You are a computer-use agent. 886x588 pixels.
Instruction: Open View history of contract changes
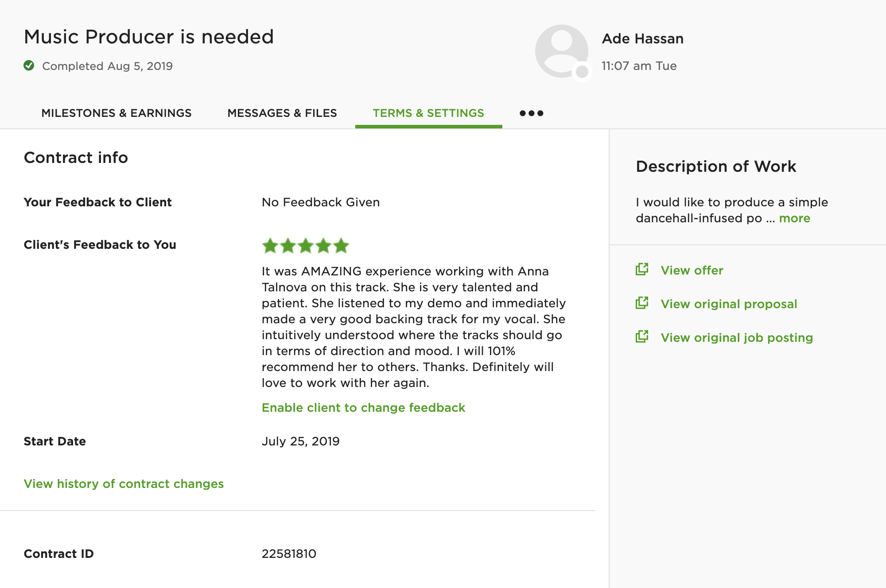click(124, 484)
